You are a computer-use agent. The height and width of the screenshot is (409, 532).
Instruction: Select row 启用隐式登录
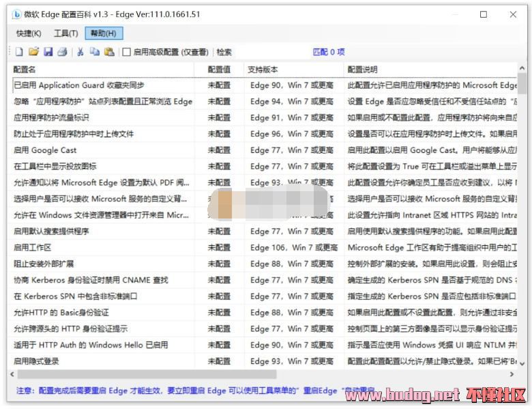[x=263, y=361]
